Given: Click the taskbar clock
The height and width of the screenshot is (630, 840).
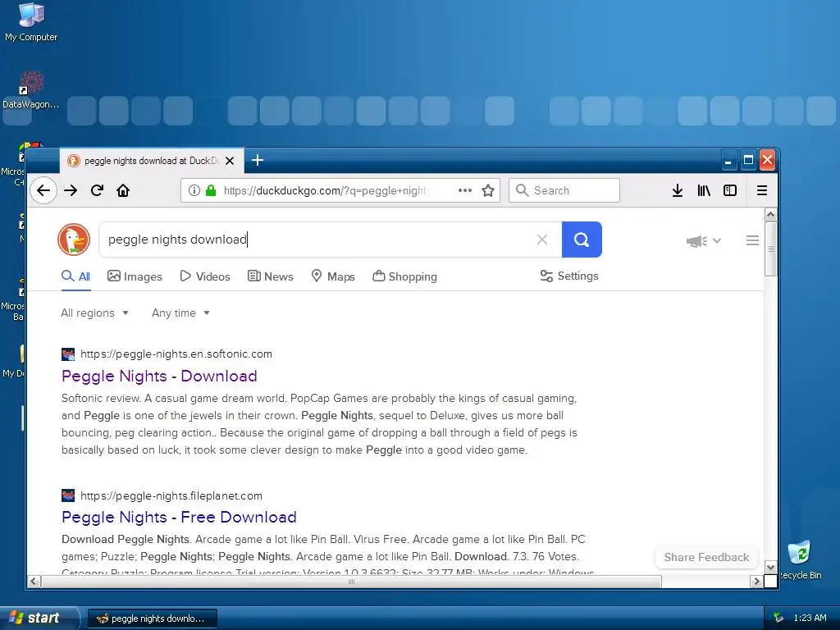Looking at the screenshot, I should point(810,618).
